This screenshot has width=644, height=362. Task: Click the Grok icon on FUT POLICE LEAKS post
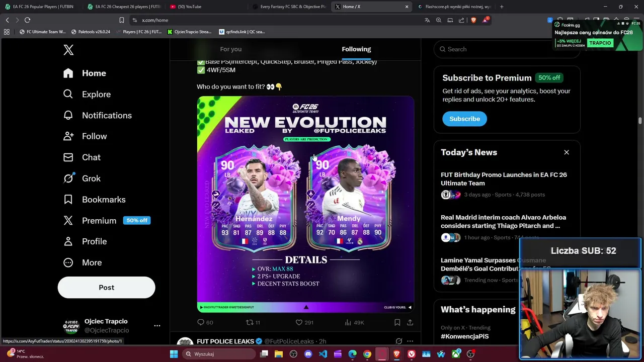coord(398,341)
